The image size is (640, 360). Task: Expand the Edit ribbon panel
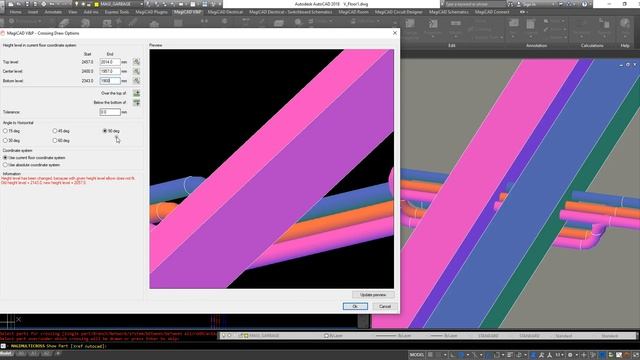tap(451, 45)
